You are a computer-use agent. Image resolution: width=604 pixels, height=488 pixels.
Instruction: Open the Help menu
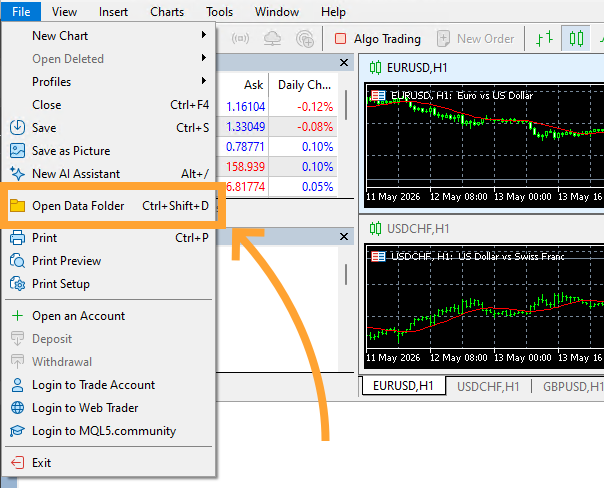[333, 12]
